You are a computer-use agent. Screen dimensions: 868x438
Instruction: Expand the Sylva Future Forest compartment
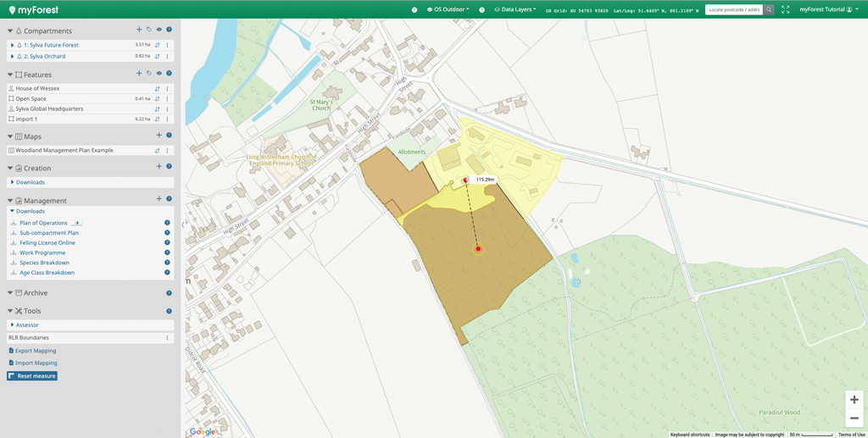12,45
